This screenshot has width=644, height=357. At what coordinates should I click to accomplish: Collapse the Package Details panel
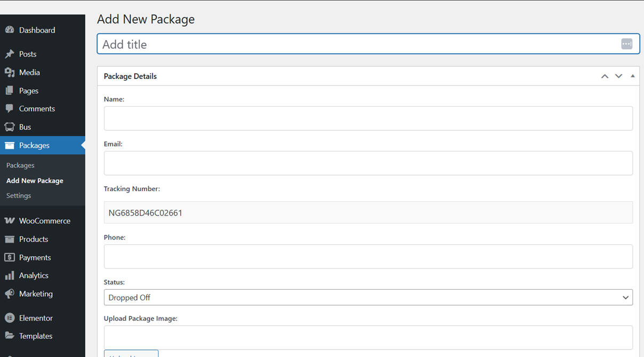tap(633, 76)
